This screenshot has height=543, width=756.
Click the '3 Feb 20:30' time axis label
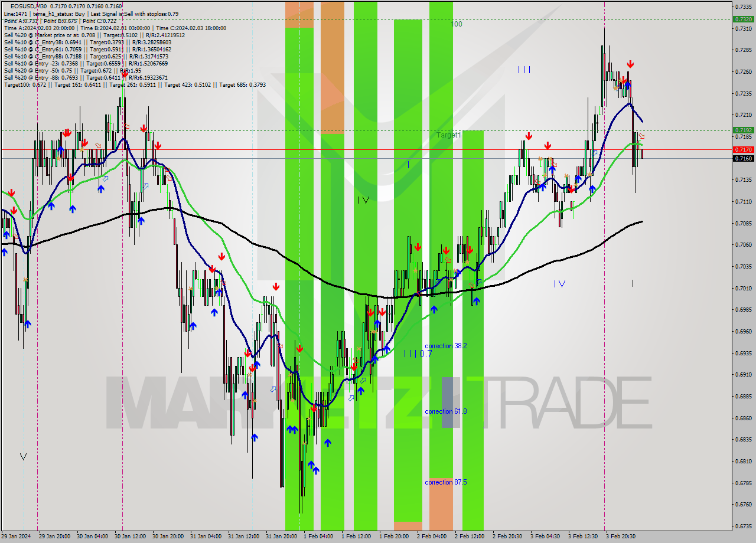621,537
